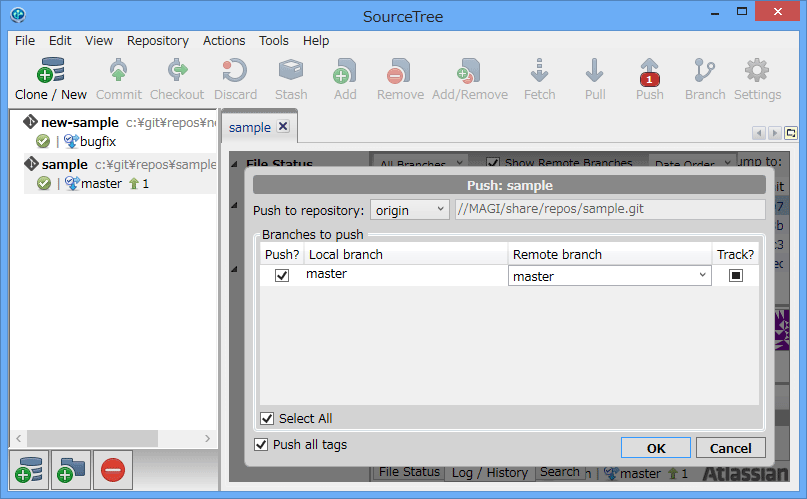Click the Discard toolbar icon
Screen dimensions: 807x499
point(235,70)
